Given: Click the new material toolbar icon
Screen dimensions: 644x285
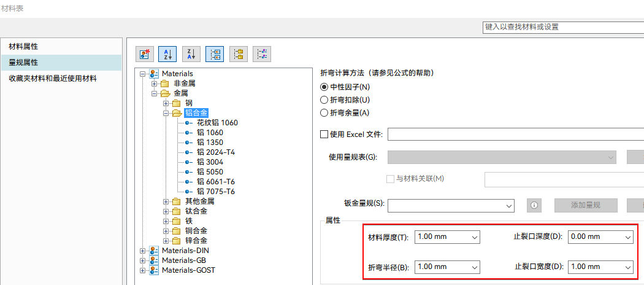Looking at the screenshot, I should click(144, 54).
